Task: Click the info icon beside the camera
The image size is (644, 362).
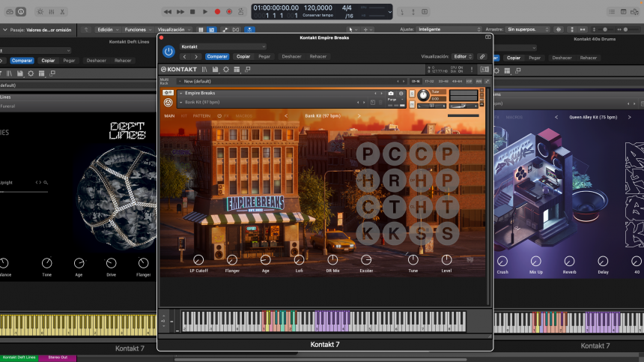Action: pyautogui.click(x=401, y=93)
